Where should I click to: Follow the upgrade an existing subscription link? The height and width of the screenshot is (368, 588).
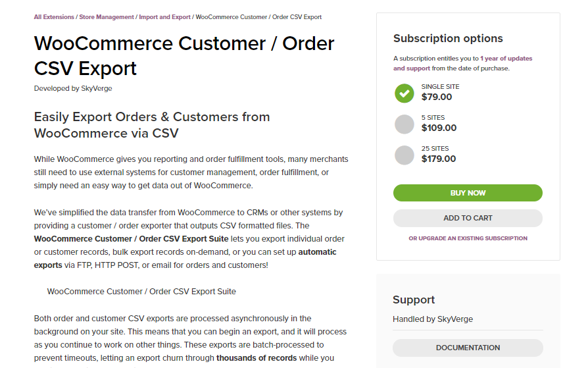(x=468, y=238)
